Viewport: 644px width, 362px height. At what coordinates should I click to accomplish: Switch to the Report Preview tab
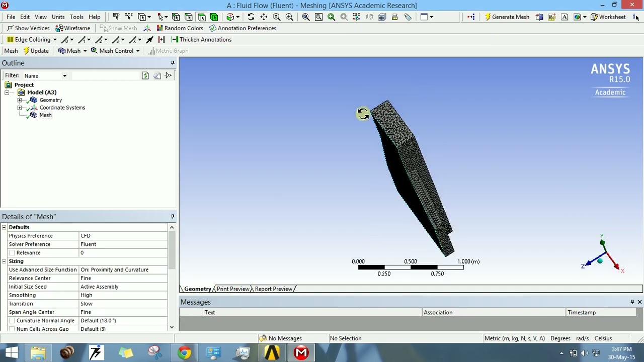pyautogui.click(x=273, y=289)
